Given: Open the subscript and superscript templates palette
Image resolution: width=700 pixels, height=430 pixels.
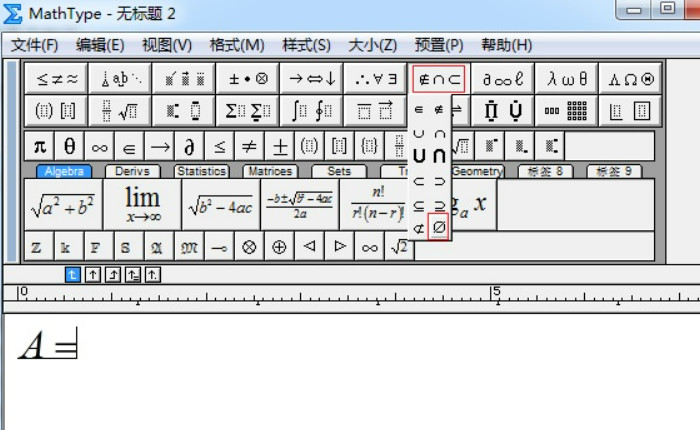Looking at the screenshot, I should pyautogui.click(x=184, y=110).
